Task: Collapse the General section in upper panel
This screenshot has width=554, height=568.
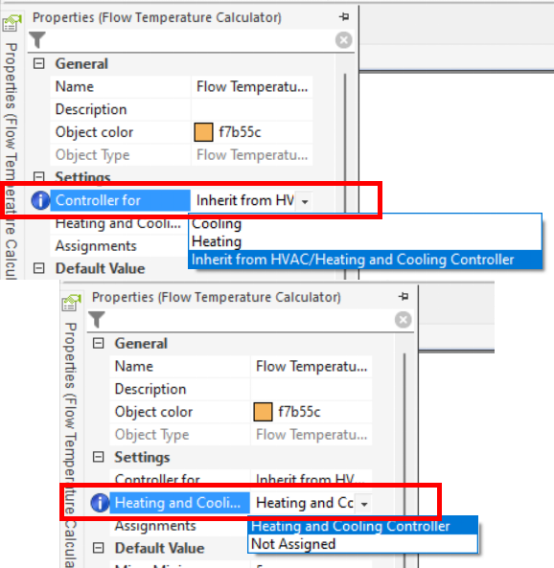Action: [x=39, y=64]
